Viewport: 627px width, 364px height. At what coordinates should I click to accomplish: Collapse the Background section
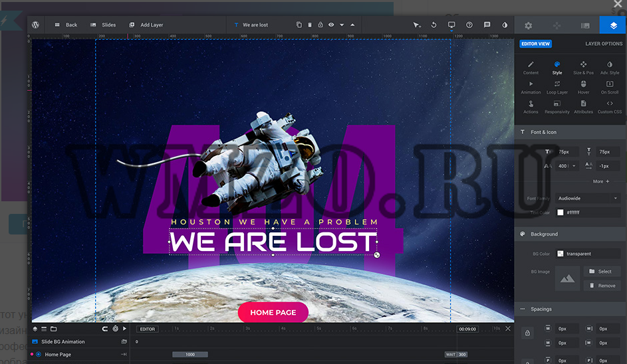[x=570, y=234]
